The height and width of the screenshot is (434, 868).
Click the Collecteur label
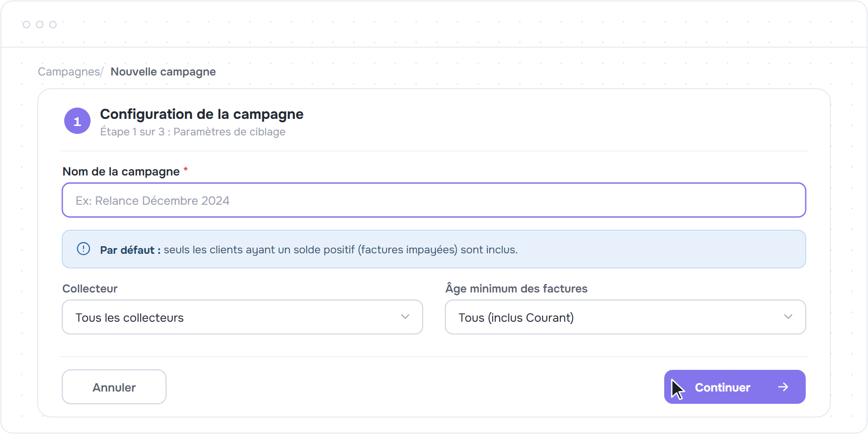coord(90,289)
